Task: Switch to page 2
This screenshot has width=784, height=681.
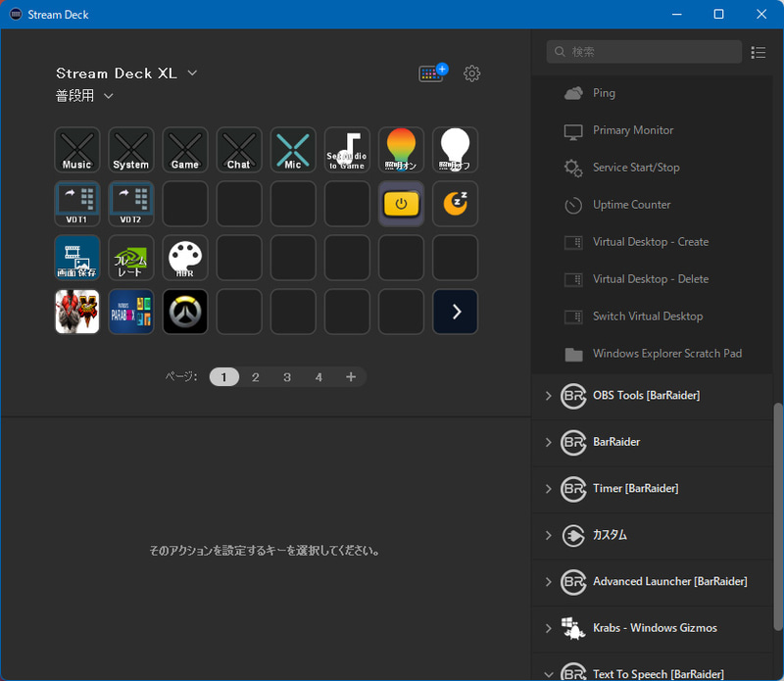Action: tap(255, 376)
